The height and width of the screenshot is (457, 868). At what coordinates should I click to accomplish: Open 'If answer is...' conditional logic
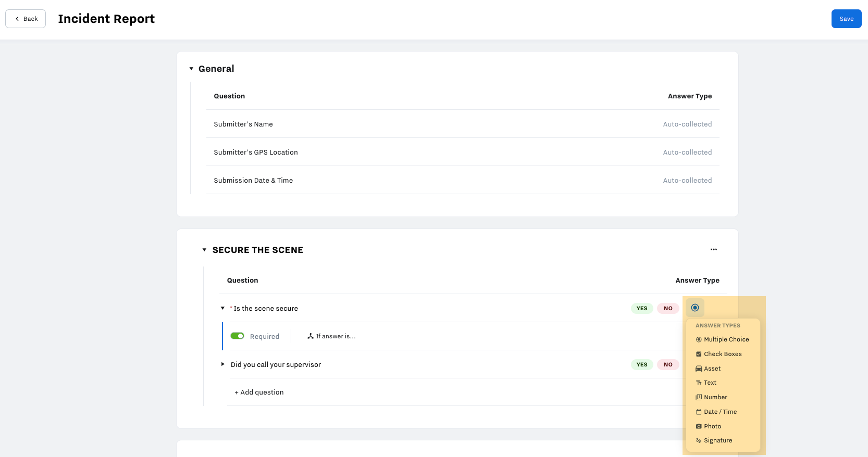331,336
